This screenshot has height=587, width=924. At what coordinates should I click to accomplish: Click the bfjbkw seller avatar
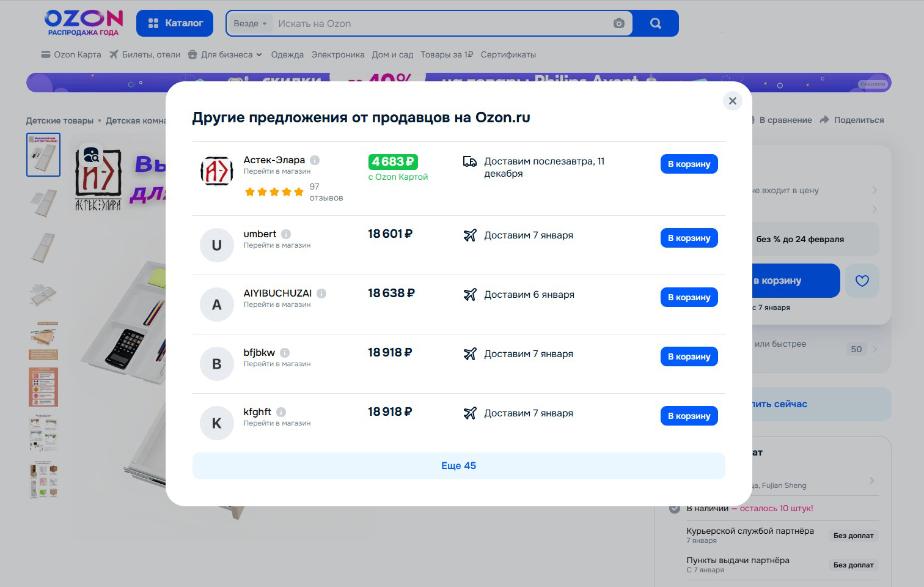coord(217,364)
